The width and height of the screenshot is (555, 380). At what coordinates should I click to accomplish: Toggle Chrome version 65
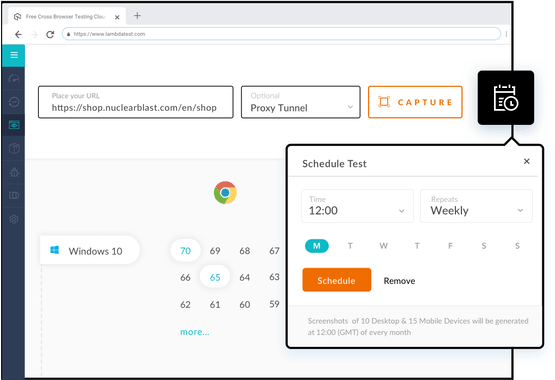[215, 277]
